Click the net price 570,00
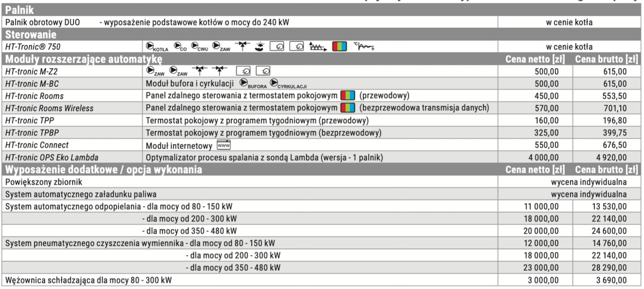This screenshot has width=644, height=289. pos(547,108)
